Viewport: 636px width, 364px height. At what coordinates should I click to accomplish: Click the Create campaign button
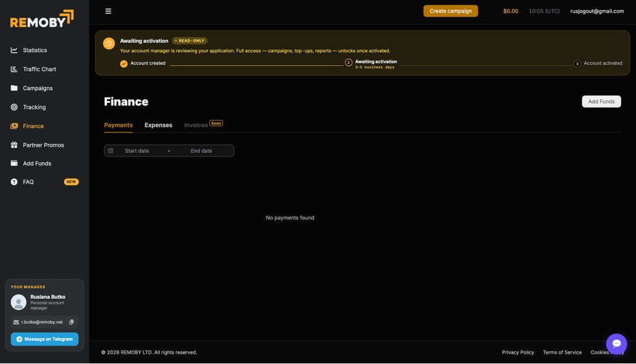(x=450, y=11)
